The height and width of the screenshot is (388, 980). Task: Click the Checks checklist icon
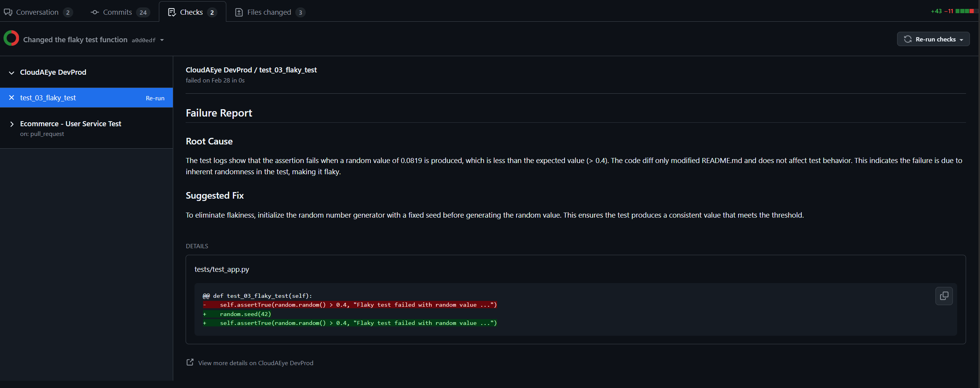coord(172,12)
